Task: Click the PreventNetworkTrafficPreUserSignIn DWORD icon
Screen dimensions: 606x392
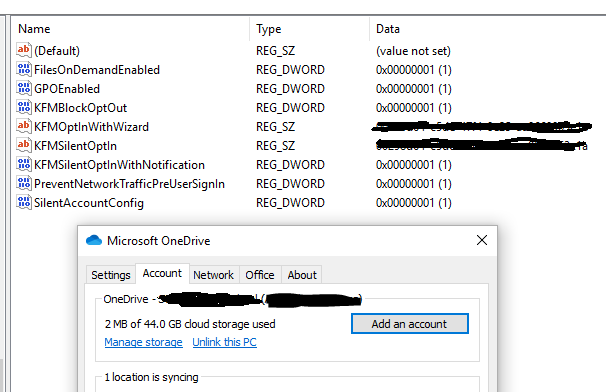Action: coord(24,183)
